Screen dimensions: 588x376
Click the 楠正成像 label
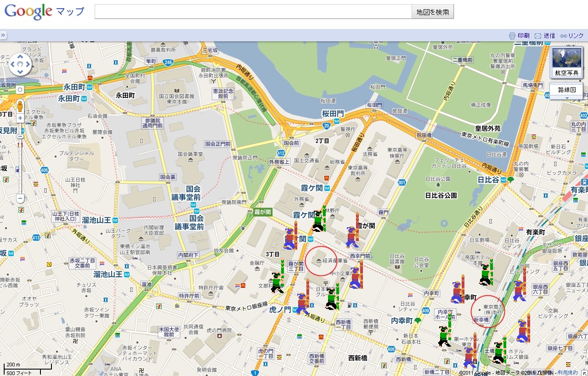click(481, 105)
